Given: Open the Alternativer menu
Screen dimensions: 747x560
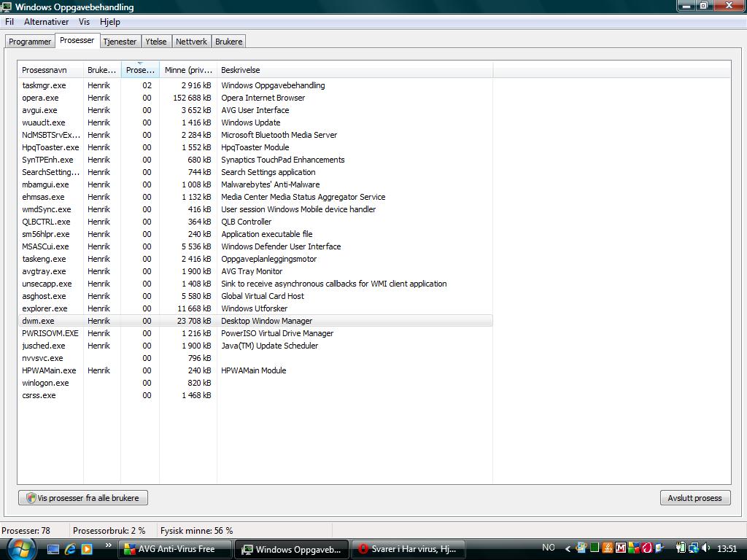Looking at the screenshot, I should click(46, 22).
